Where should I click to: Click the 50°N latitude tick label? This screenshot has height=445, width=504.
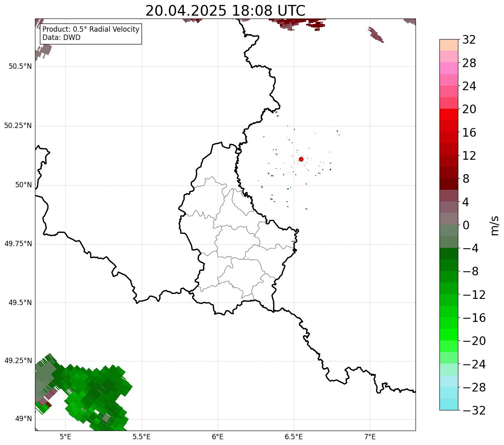coord(23,185)
